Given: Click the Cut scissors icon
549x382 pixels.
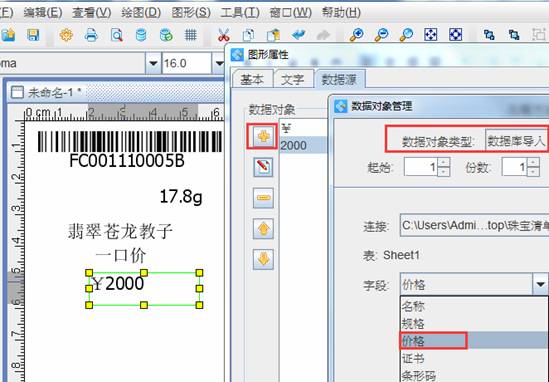Looking at the screenshot, I should pos(223,35).
